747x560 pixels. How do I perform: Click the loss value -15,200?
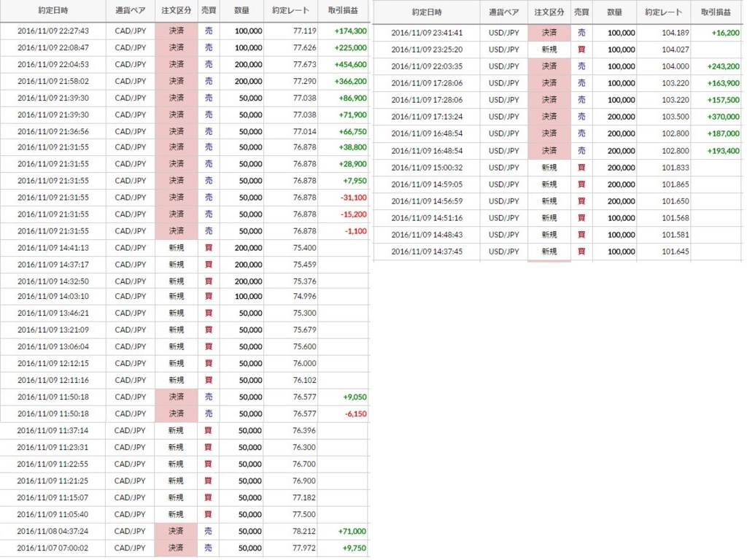[x=354, y=214]
